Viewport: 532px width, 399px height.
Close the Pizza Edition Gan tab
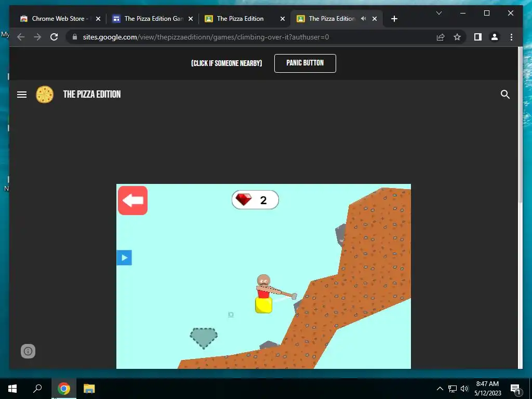pyautogui.click(x=191, y=19)
